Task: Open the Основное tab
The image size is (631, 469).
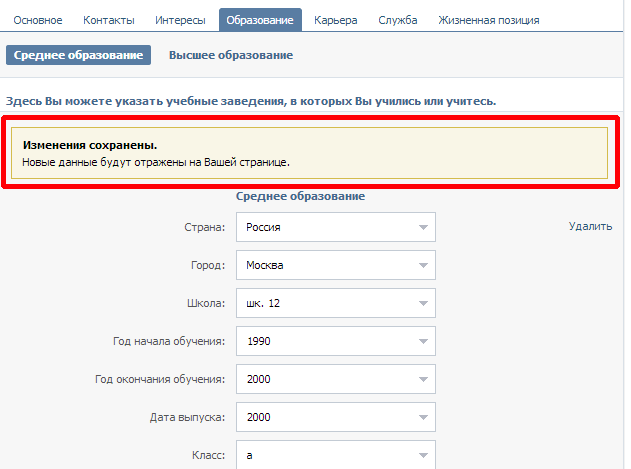Action: 38,20
